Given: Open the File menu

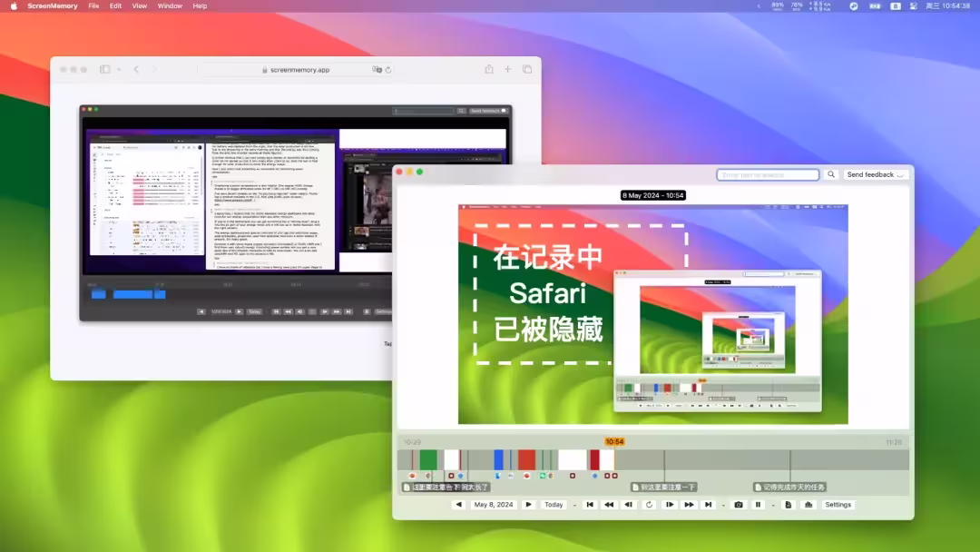Looking at the screenshot, I should [x=93, y=5].
